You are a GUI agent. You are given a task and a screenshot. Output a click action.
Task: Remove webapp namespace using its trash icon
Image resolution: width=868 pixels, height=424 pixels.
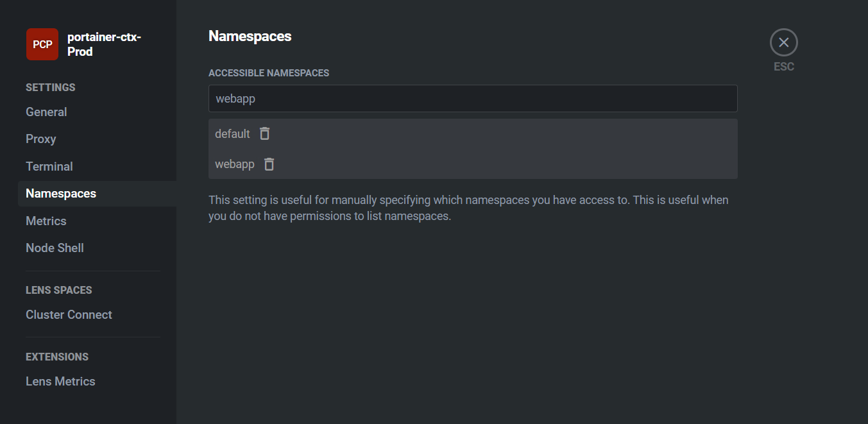(x=269, y=164)
